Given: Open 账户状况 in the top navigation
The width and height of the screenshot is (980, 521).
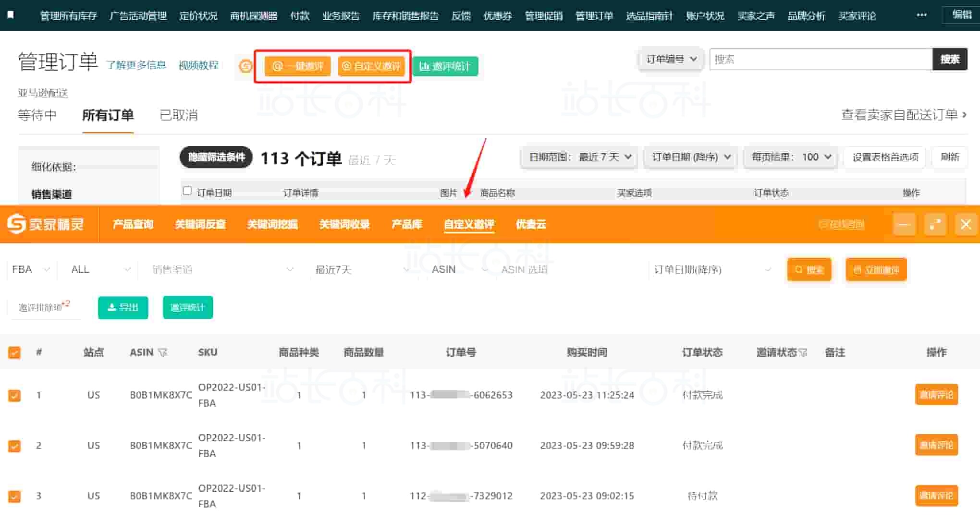Looking at the screenshot, I should pyautogui.click(x=705, y=16).
